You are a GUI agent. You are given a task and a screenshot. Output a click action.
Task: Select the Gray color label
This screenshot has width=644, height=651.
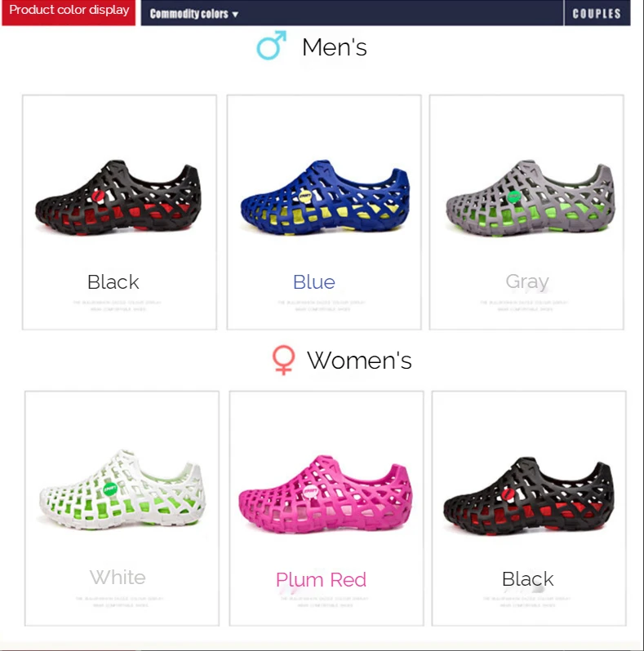coord(527,282)
